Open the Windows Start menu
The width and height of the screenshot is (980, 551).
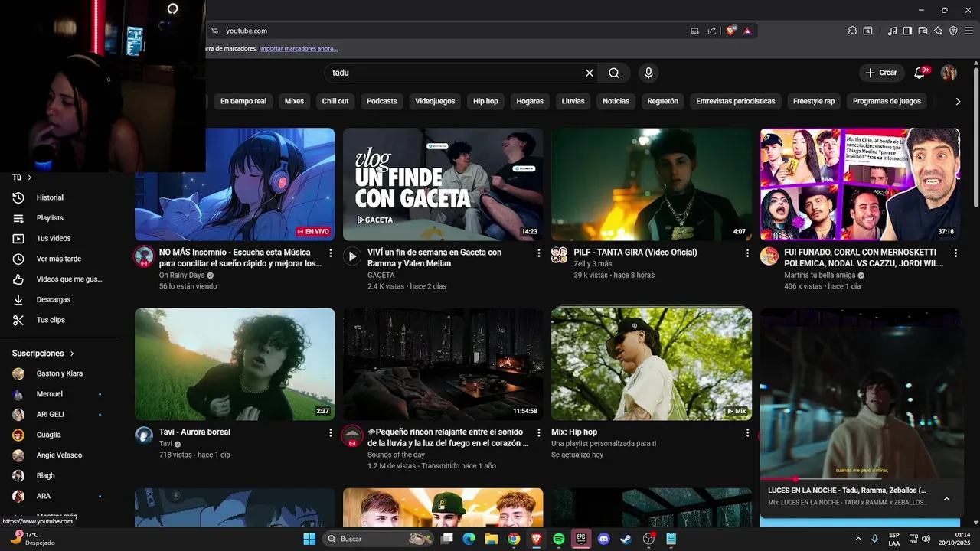[x=309, y=539]
